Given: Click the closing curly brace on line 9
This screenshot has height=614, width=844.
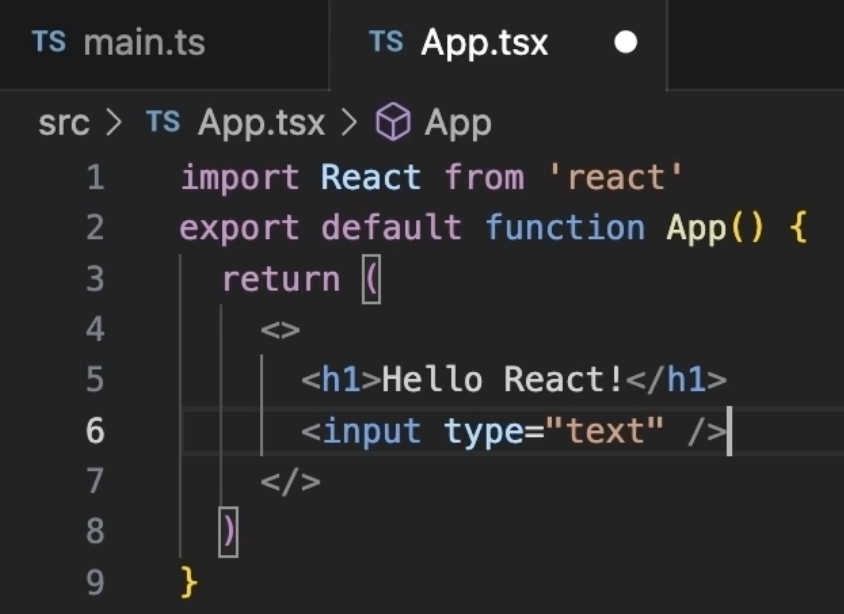Looking at the screenshot, I should (189, 582).
